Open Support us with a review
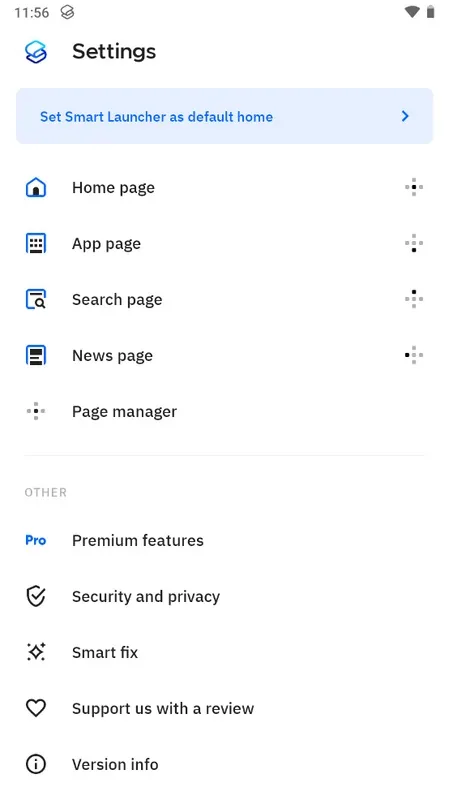Screen dimensions: 449x800 tap(224, 708)
